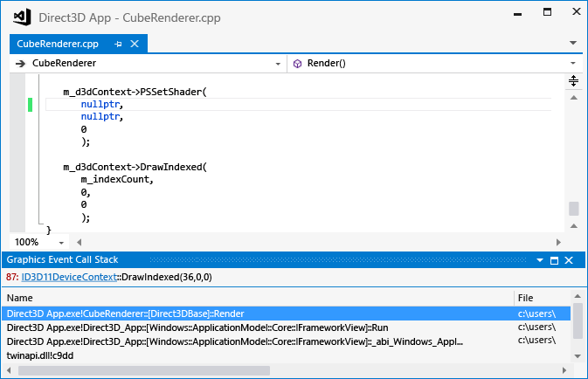Click the m_indexCount argument line

point(117,179)
